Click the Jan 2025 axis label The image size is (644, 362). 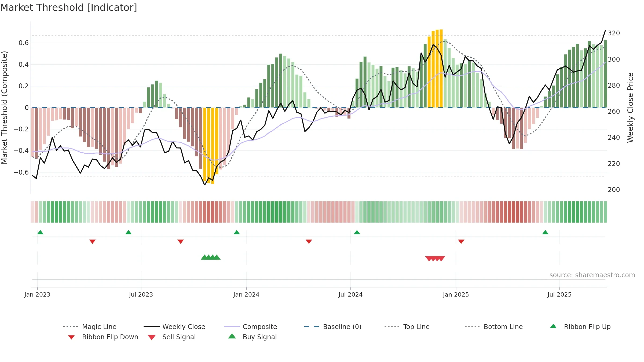(x=456, y=294)
